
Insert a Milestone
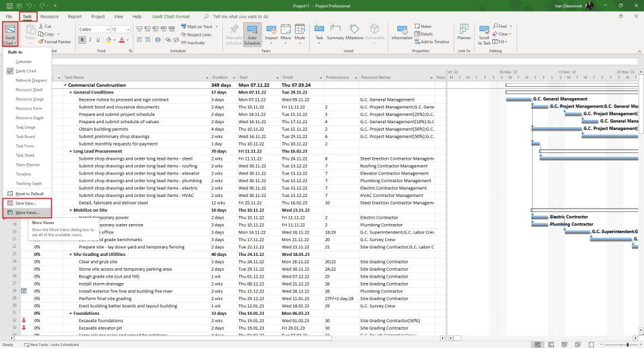click(354, 32)
